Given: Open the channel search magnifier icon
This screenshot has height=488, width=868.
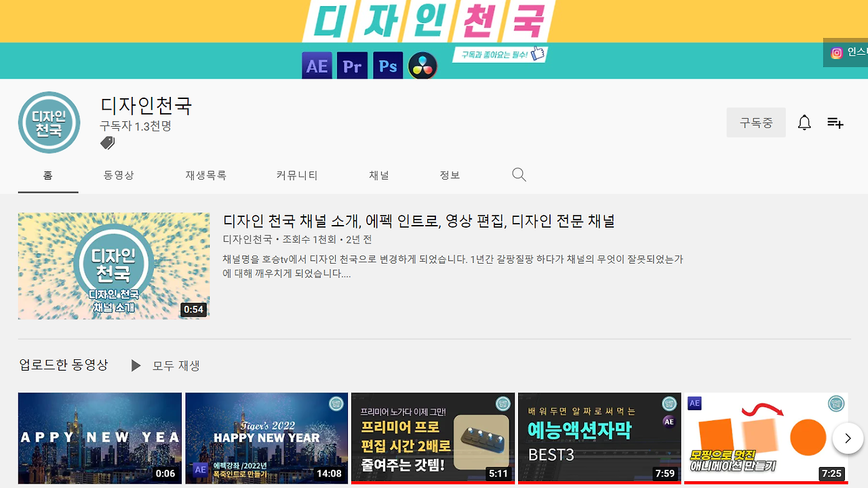Looking at the screenshot, I should (519, 175).
